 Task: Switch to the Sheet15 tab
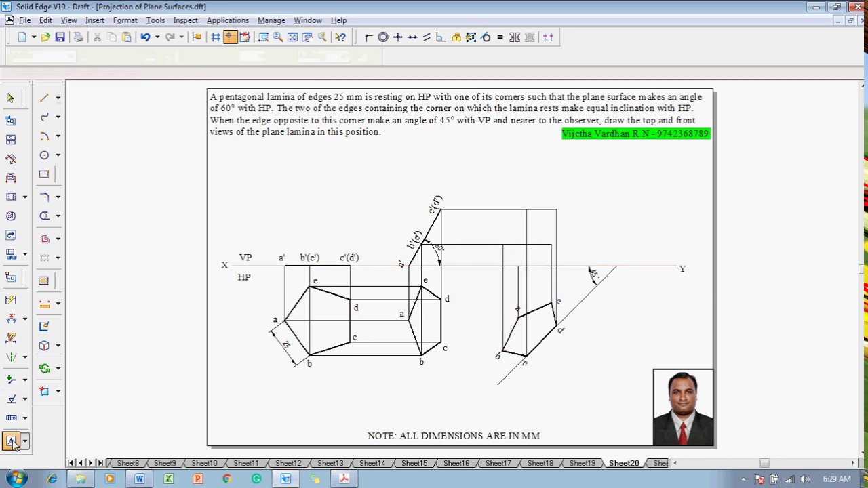[x=414, y=463]
